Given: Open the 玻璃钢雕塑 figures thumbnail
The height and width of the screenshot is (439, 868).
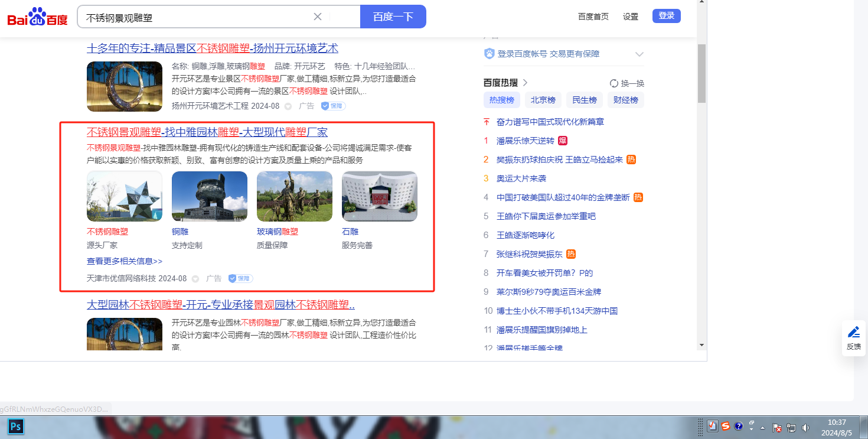Looking at the screenshot, I should 295,197.
